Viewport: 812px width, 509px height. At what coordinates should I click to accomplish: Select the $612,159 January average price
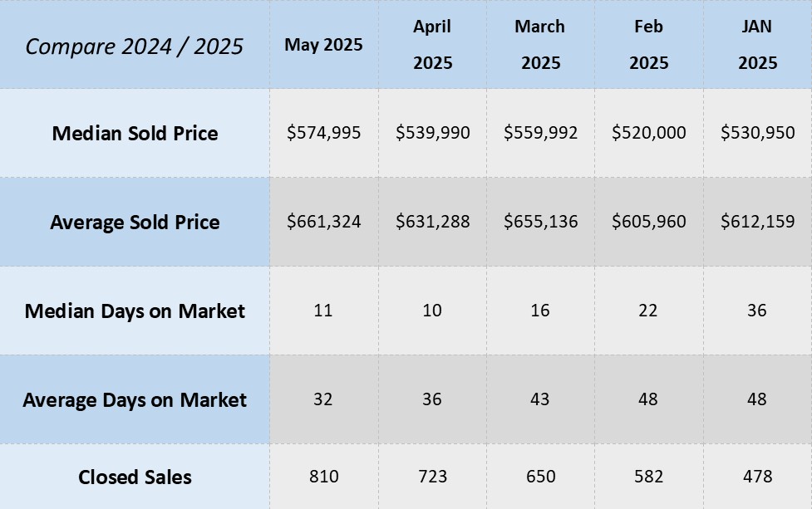pyautogui.click(x=757, y=222)
